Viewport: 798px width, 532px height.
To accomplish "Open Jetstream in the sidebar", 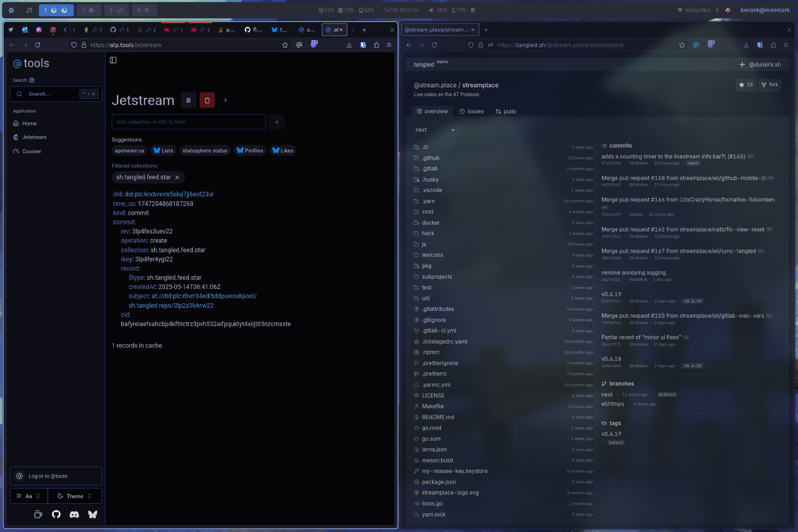I will (56, 137).
